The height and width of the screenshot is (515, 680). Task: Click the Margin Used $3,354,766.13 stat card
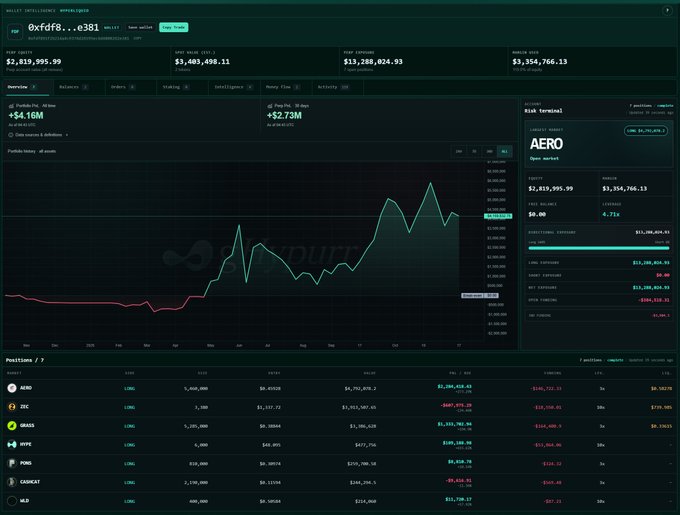click(592, 61)
